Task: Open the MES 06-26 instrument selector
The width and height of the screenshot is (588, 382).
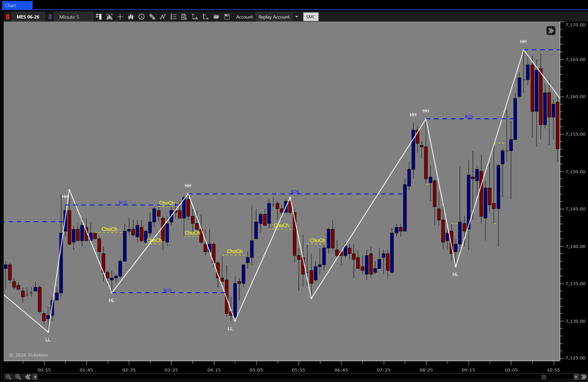Action: (28, 17)
